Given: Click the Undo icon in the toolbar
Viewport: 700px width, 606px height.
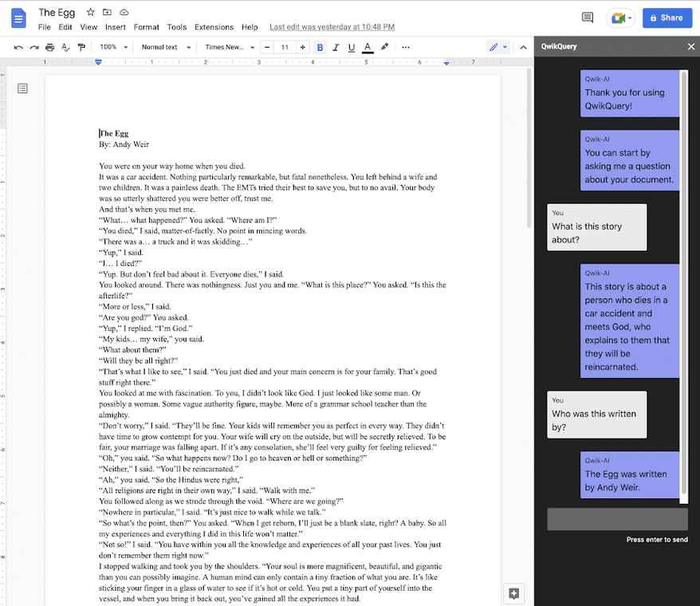Looking at the screenshot, I should tap(18, 47).
